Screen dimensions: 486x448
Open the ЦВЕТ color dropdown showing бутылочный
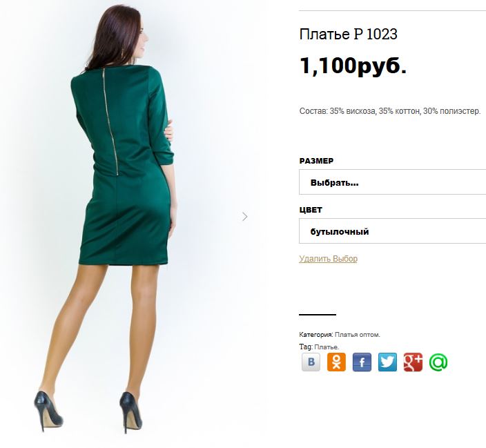tap(392, 231)
